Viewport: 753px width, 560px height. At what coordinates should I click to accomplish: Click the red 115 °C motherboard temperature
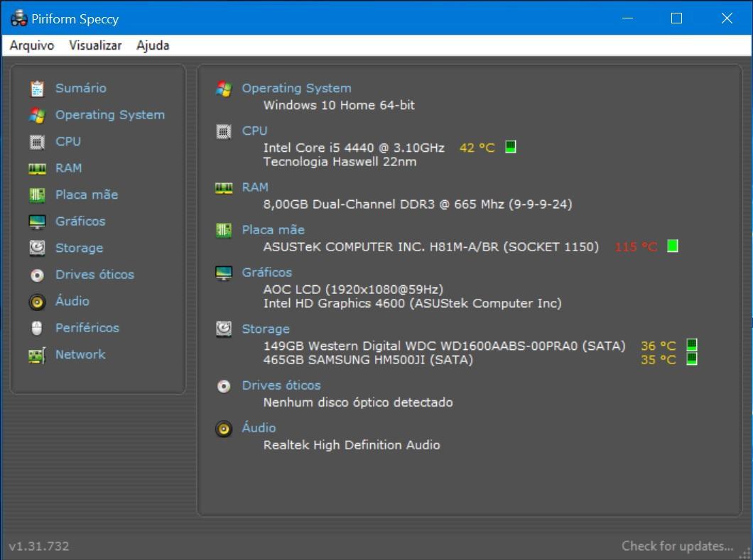click(x=636, y=247)
